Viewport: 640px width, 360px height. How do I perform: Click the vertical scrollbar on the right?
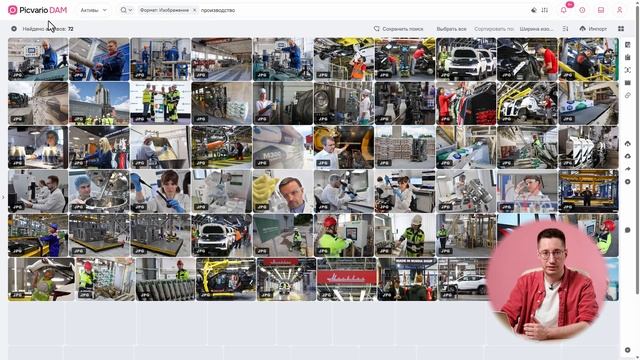point(638,151)
